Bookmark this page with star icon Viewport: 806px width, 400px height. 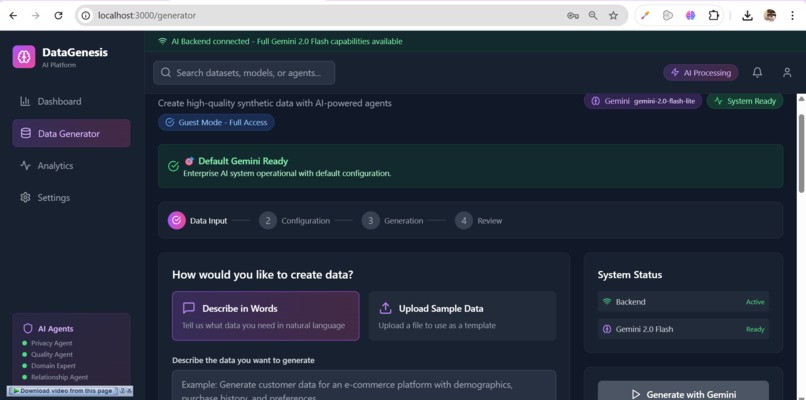coord(613,15)
